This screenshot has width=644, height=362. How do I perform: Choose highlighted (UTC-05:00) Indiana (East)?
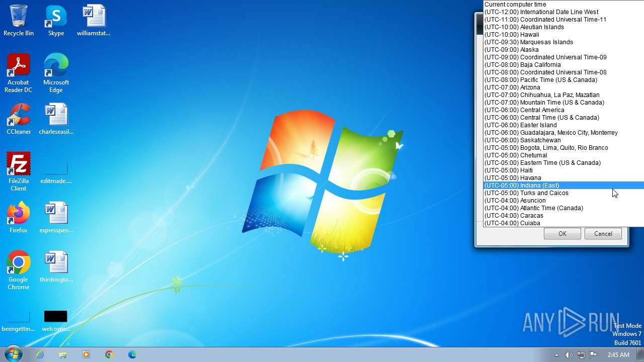(x=564, y=186)
